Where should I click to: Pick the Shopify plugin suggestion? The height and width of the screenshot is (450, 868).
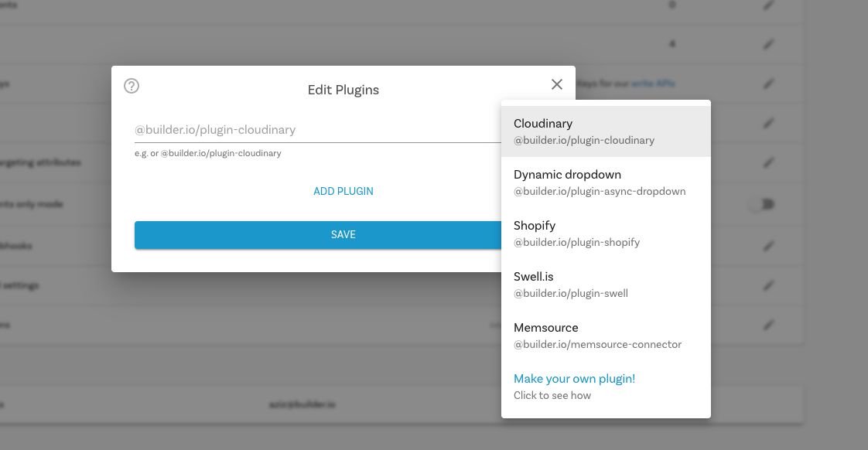tap(606, 233)
